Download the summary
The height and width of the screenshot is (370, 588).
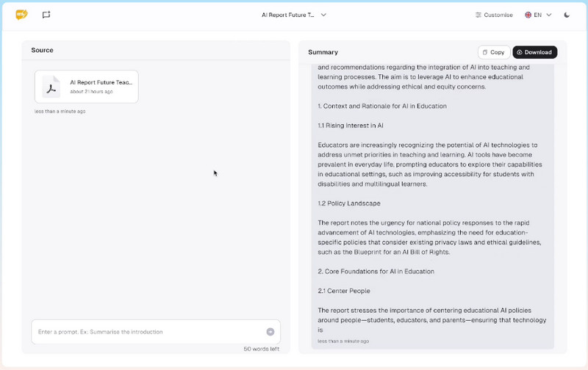(x=535, y=52)
